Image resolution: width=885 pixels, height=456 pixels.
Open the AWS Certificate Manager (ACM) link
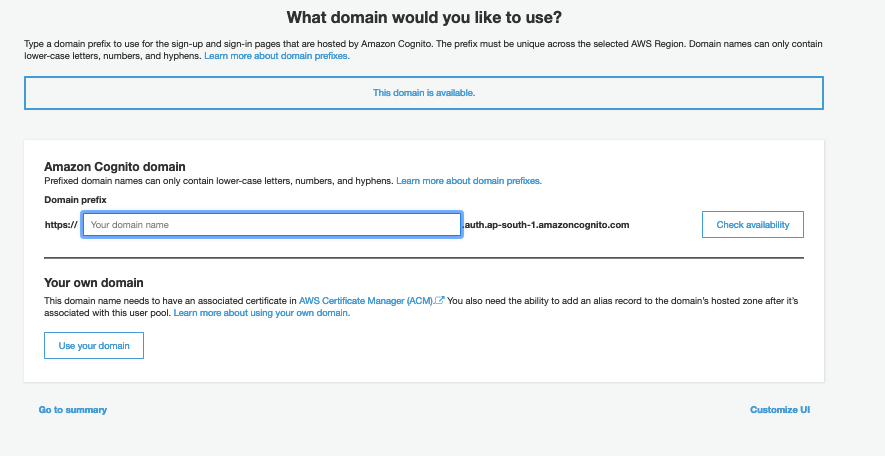click(x=366, y=300)
